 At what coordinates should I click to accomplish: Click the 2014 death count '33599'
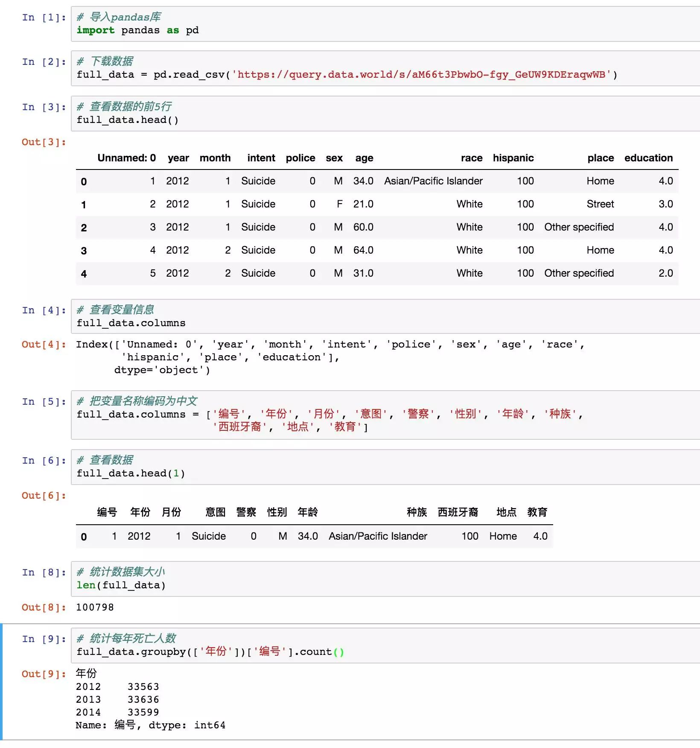click(143, 713)
